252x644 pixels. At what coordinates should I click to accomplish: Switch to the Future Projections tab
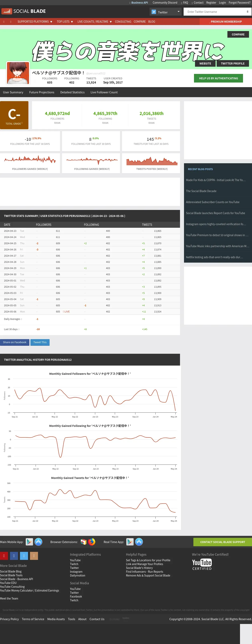coord(42,92)
